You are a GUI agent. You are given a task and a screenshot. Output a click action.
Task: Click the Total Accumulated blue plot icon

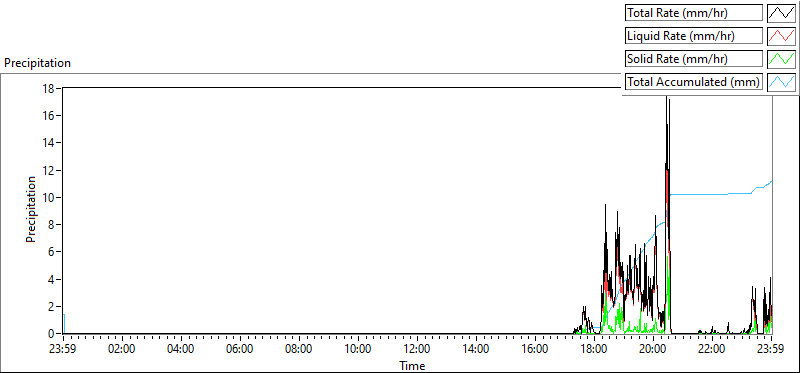point(782,82)
